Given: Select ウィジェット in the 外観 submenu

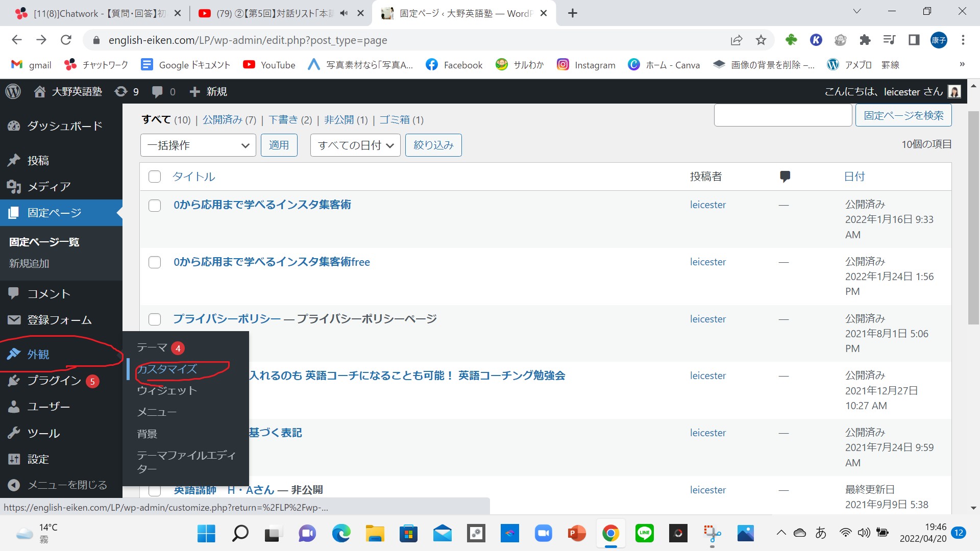Looking at the screenshot, I should [x=167, y=391].
